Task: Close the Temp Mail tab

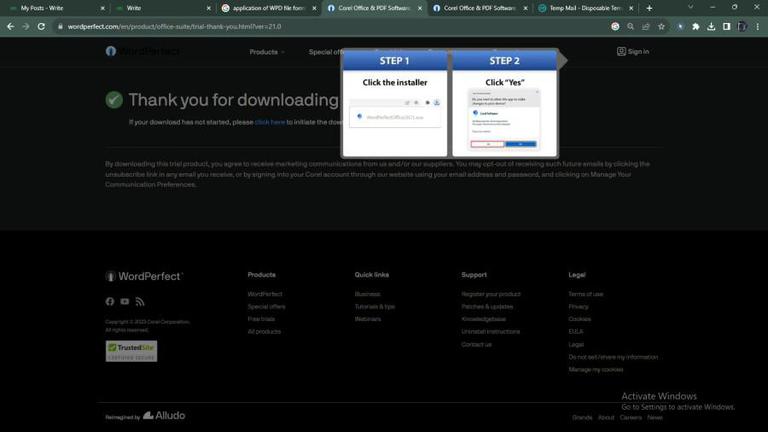Action: (x=631, y=8)
